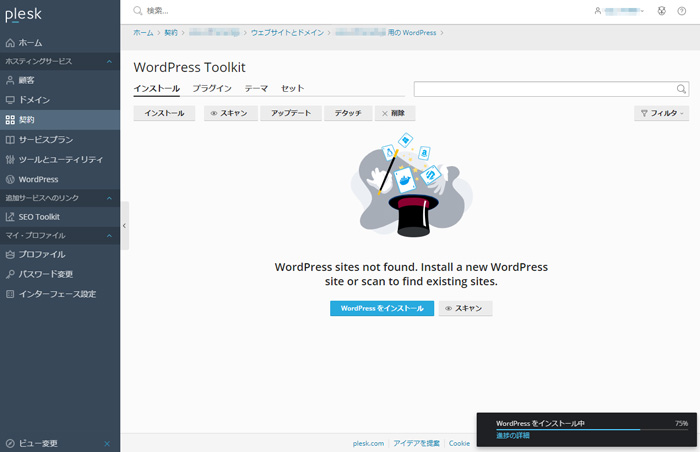
Task: Collapse the マイ・プロファイル sidebar section
Action: click(108, 235)
